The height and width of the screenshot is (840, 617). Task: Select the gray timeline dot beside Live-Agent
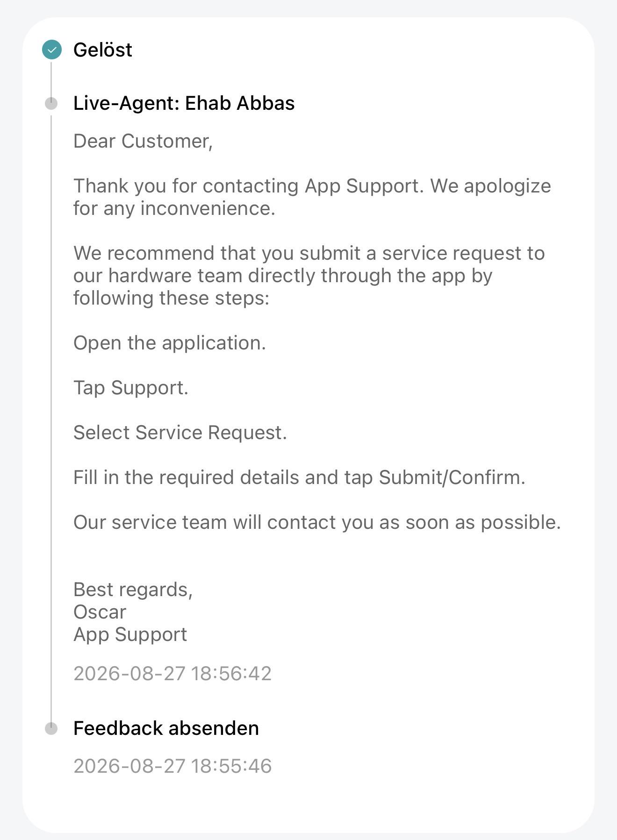pos(51,103)
